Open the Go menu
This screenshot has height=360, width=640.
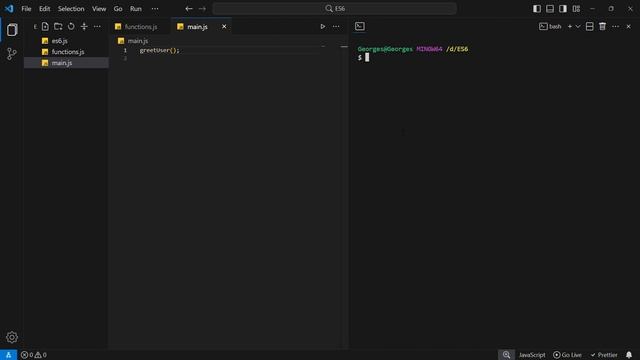coord(118,9)
